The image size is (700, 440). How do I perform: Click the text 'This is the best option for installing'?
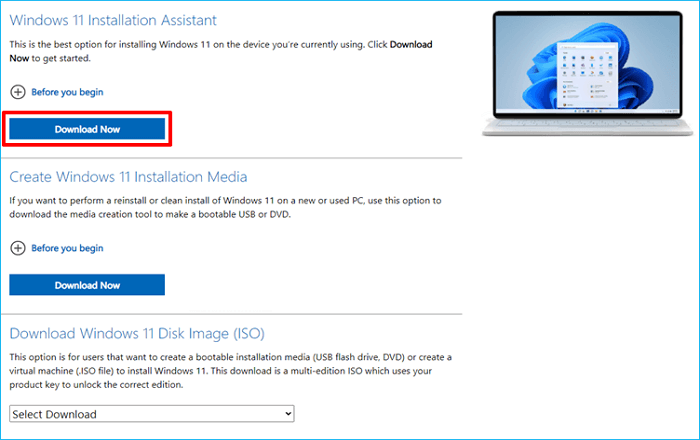pos(83,45)
